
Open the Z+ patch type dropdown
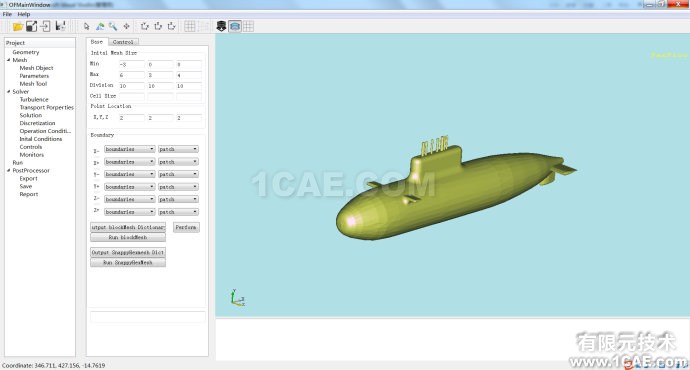[x=178, y=212]
